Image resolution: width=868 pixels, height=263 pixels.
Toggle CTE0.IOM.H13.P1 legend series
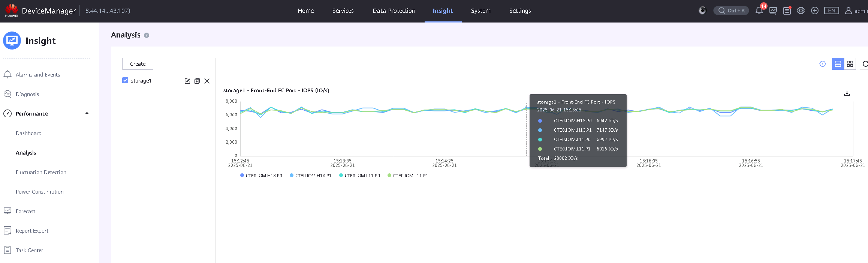[311, 176]
